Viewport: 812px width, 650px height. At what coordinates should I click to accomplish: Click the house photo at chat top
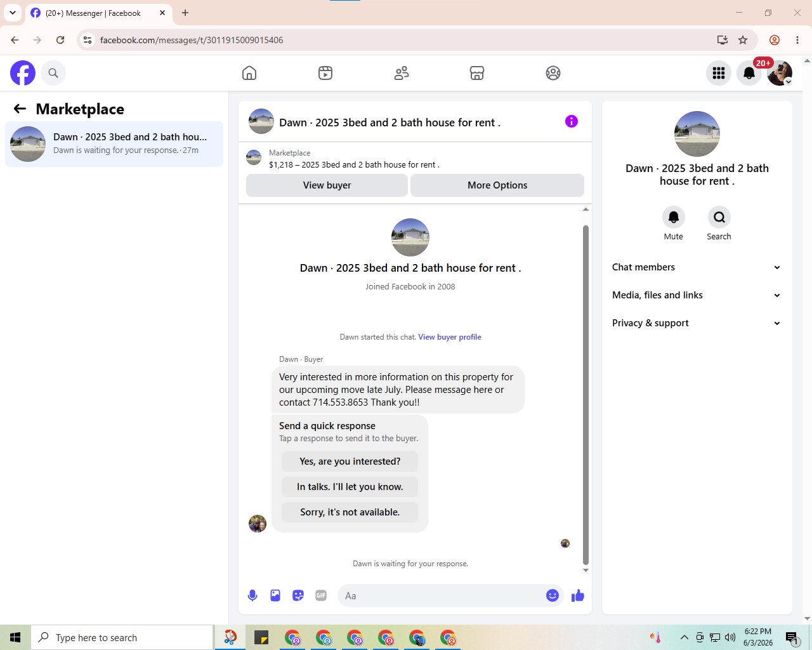[x=410, y=237]
